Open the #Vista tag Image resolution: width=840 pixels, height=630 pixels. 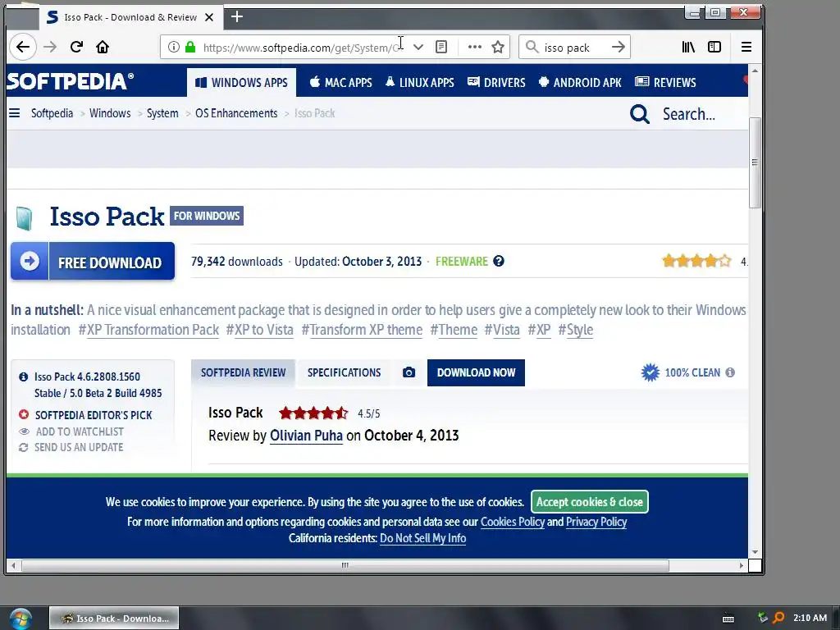[x=502, y=330]
